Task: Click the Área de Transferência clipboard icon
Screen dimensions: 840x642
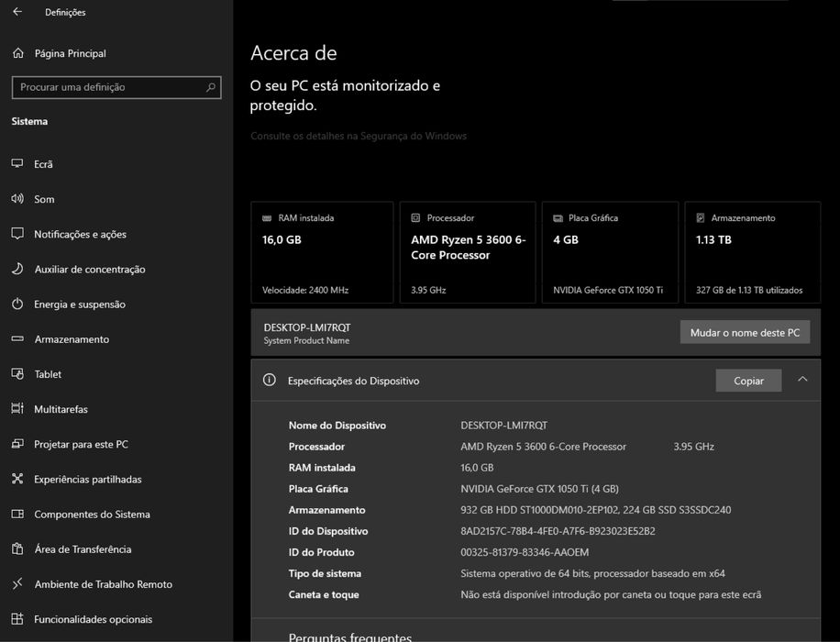Action: click(x=17, y=548)
